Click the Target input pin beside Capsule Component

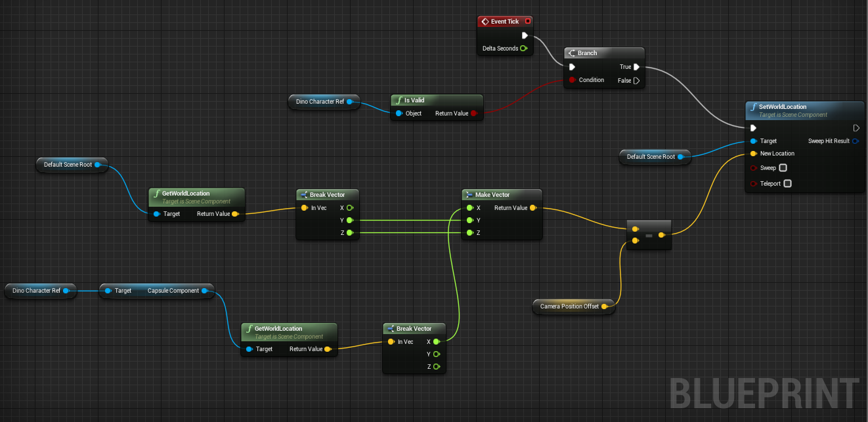tap(107, 291)
